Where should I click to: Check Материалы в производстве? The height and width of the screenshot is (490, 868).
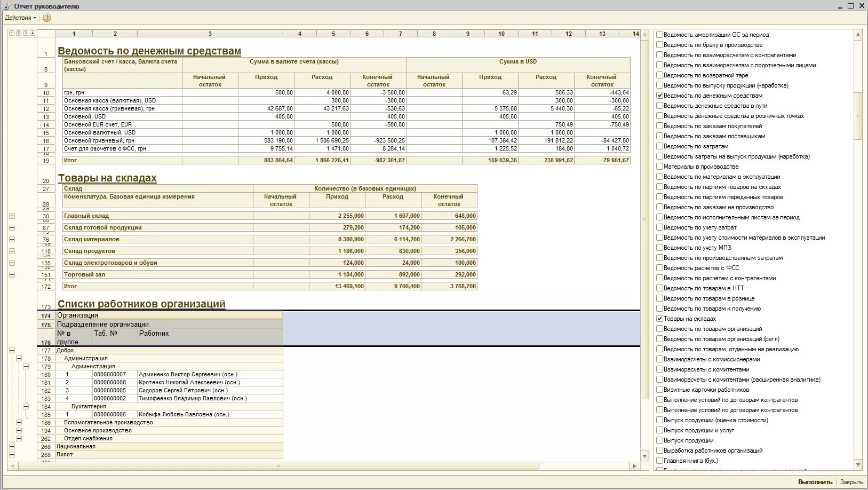click(660, 167)
